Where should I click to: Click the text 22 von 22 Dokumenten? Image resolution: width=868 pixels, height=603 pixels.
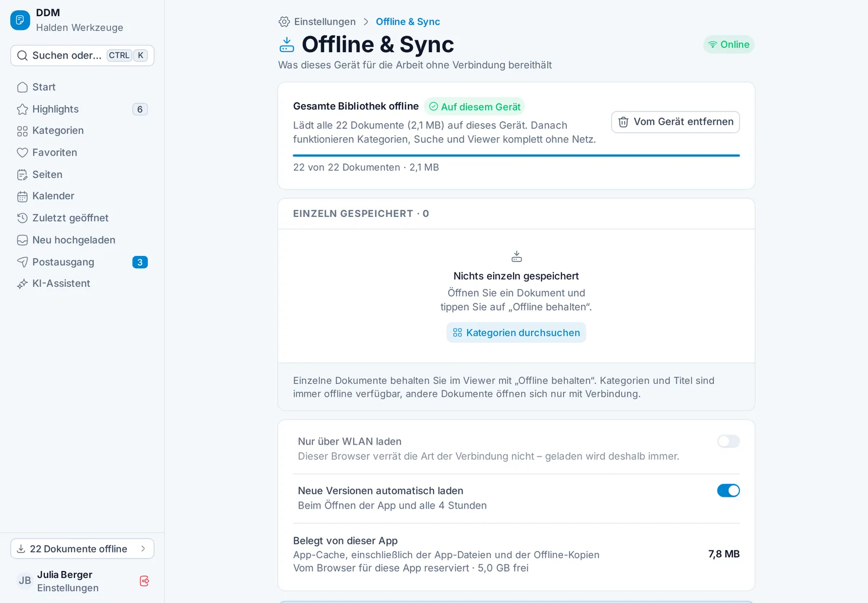347,168
